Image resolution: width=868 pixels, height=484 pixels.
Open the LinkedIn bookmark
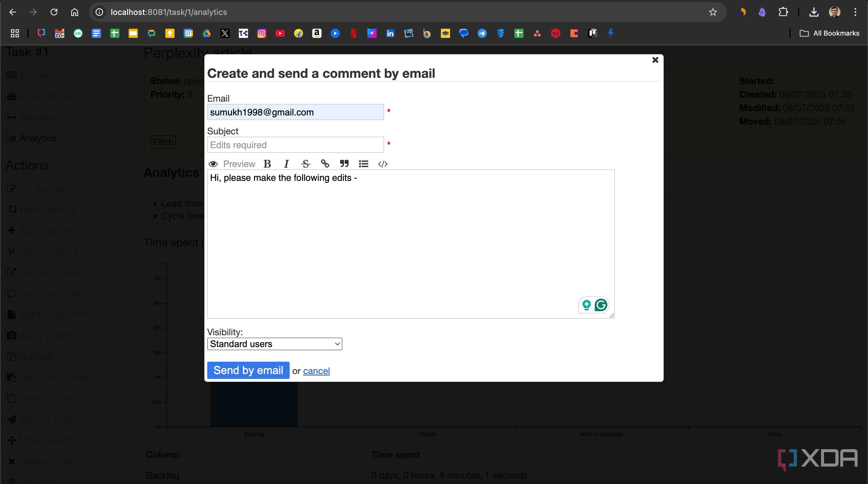tap(390, 33)
